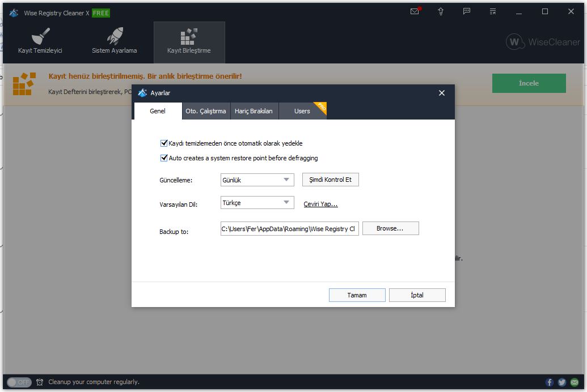Screen dimensions: 587x392
Task: Uncheck automatic backup before cleaning checkbox
Action: [x=163, y=143]
